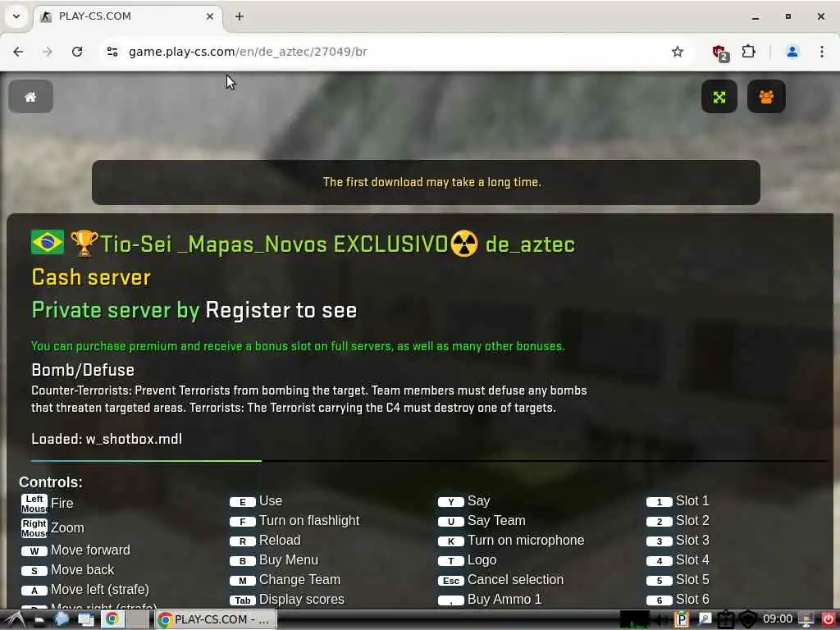Click the home icon button
This screenshot has width=840, height=630.
tap(30, 97)
